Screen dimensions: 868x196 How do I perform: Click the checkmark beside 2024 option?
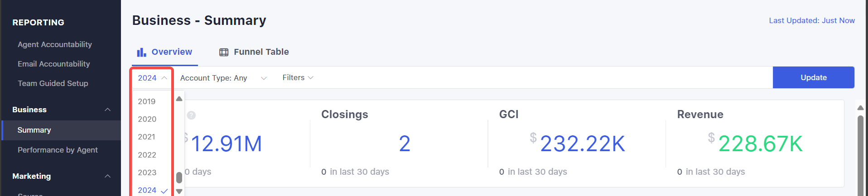[164, 191]
